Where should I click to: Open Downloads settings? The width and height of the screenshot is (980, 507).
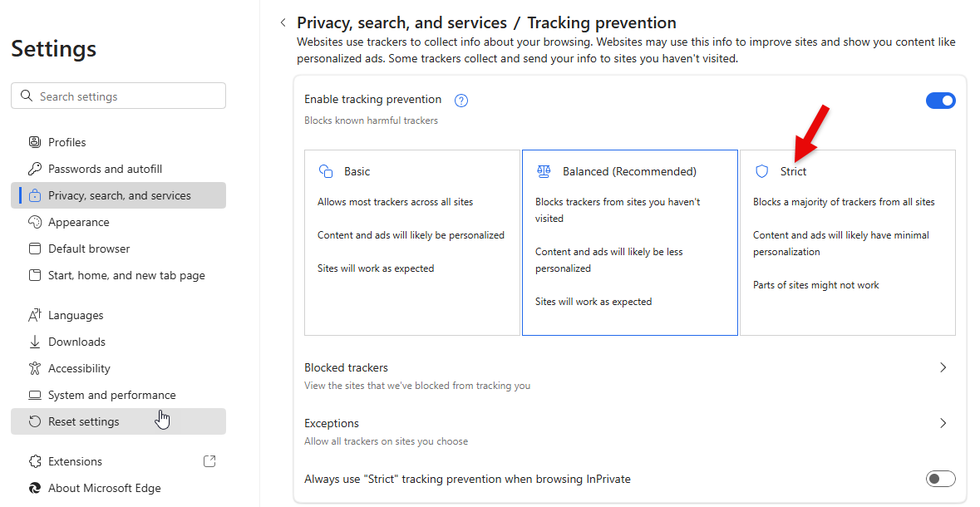coord(118,342)
